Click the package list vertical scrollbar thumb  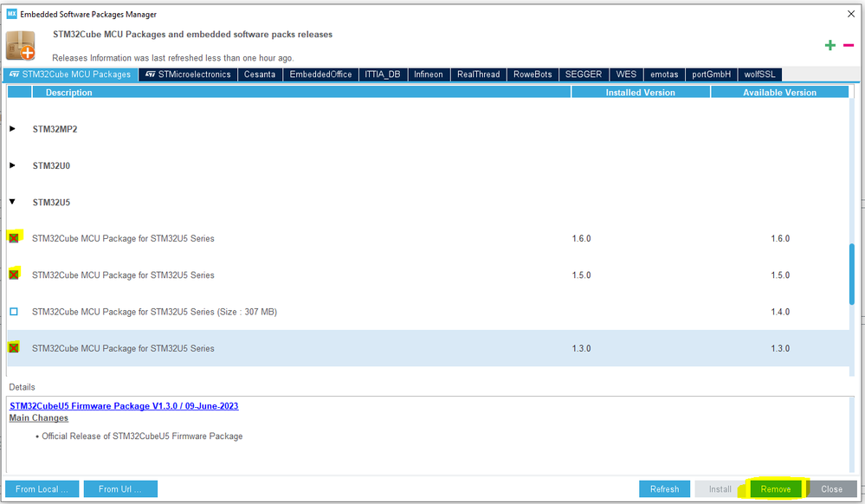coord(852,274)
